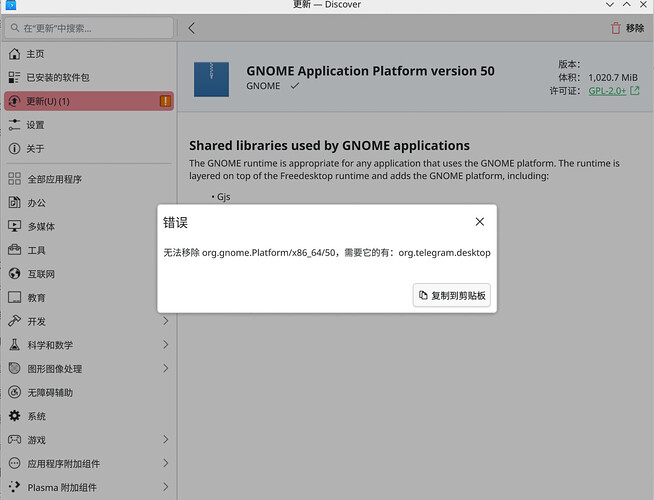Expand the Development category chevron
654x500 pixels.
pyautogui.click(x=166, y=321)
